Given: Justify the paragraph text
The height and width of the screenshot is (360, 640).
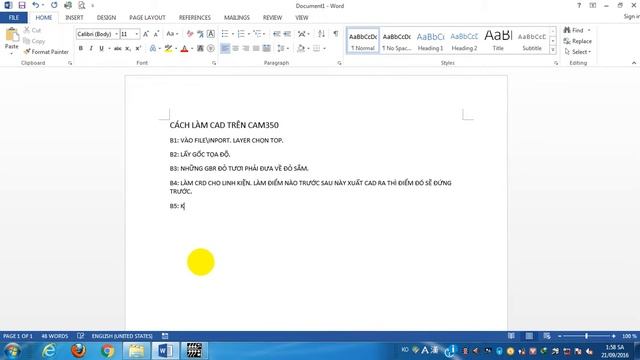Looking at the screenshot, I should click(256, 49).
